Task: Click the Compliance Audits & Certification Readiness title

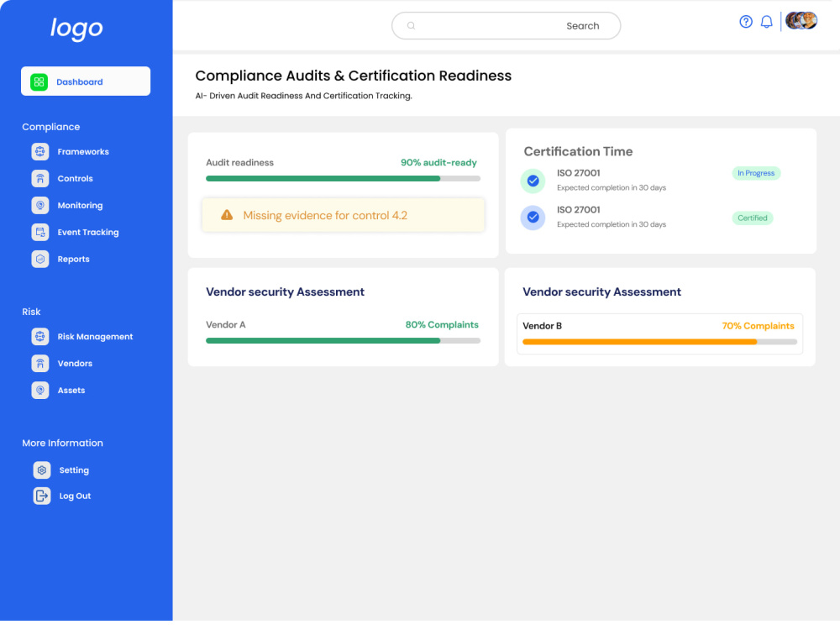Action: pyautogui.click(x=353, y=76)
